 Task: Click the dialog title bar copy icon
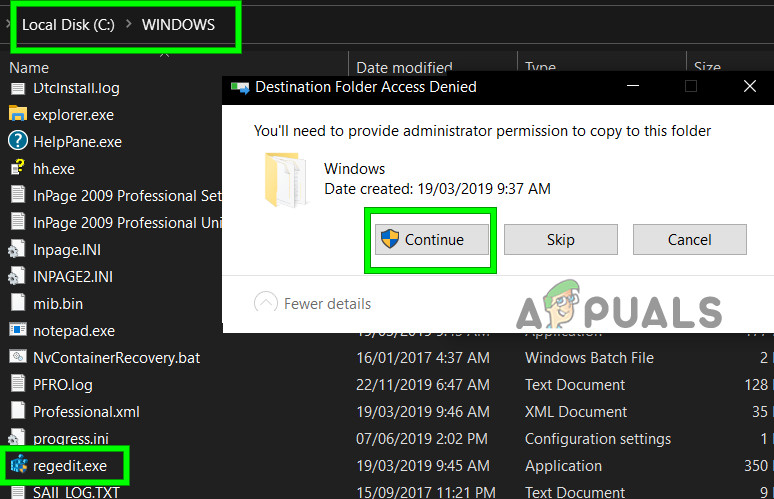coord(240,87)
